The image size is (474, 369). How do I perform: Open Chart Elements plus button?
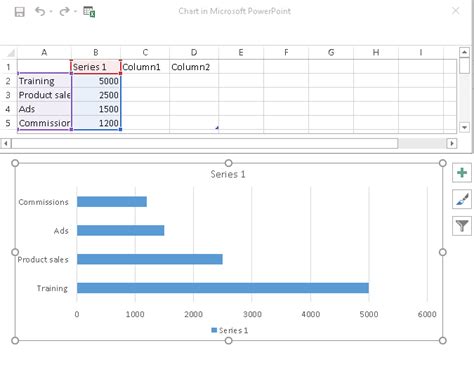pyautogui.click(x=462, y=173)
